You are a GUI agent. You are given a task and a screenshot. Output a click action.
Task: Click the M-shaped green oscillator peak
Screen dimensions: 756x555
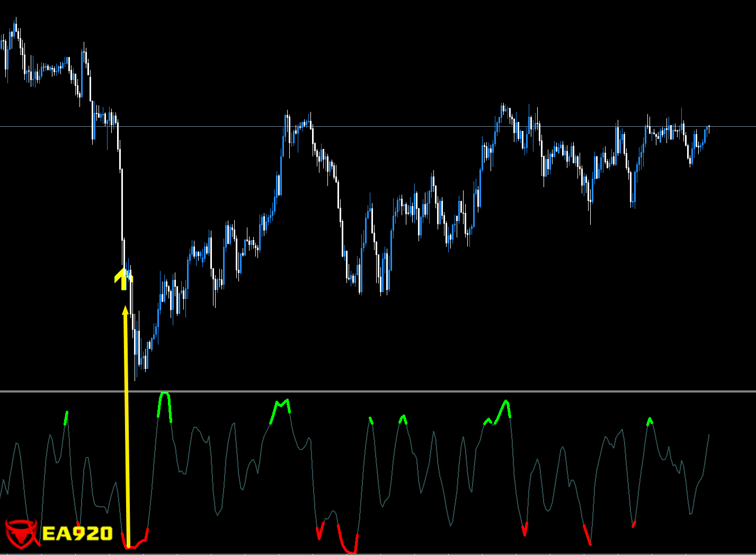[281, 407]
